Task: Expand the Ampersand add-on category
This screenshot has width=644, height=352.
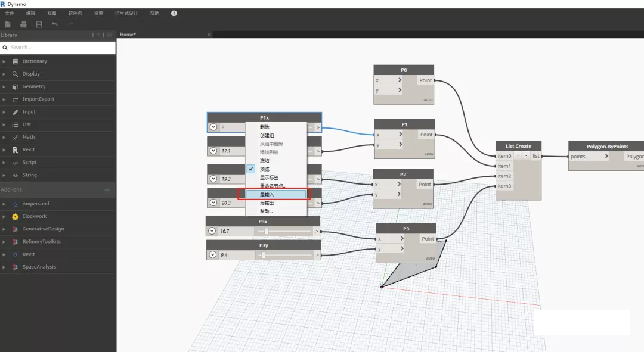Action: 4,204
